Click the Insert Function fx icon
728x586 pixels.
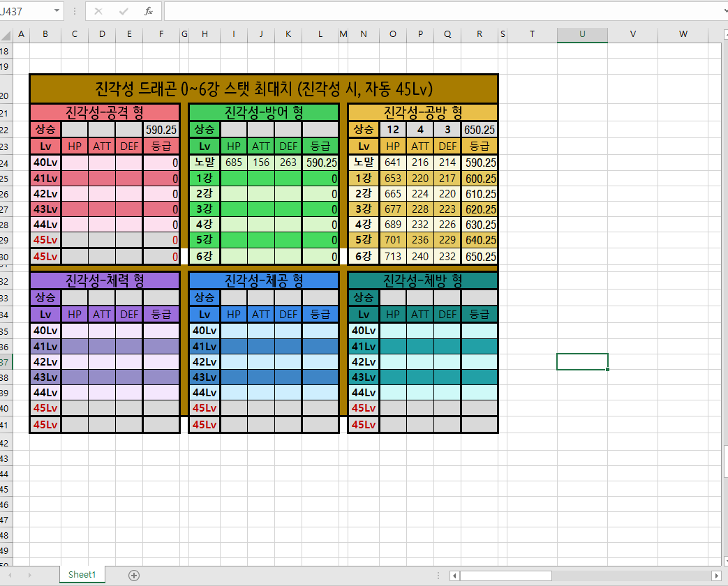coord(148,11)
